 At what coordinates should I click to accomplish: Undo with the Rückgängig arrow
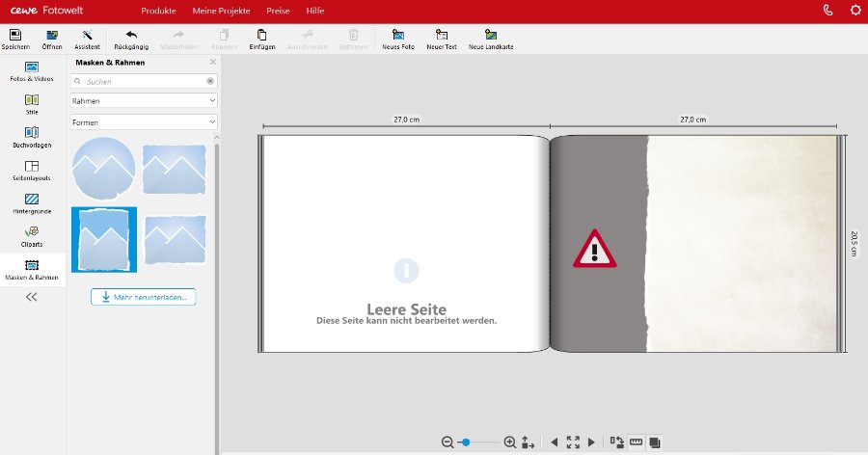click(x=131, y=35)
